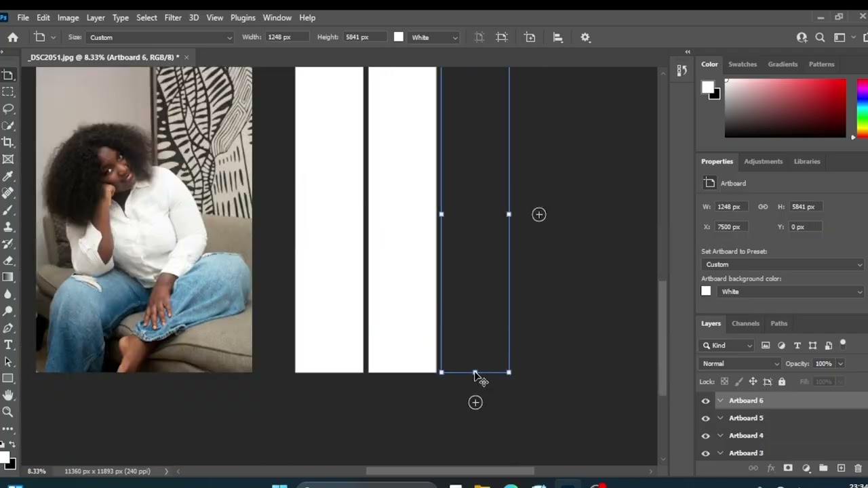Select the Eraser tool
The height and width of the screenshot is (488, 868).
click(8, 260)
